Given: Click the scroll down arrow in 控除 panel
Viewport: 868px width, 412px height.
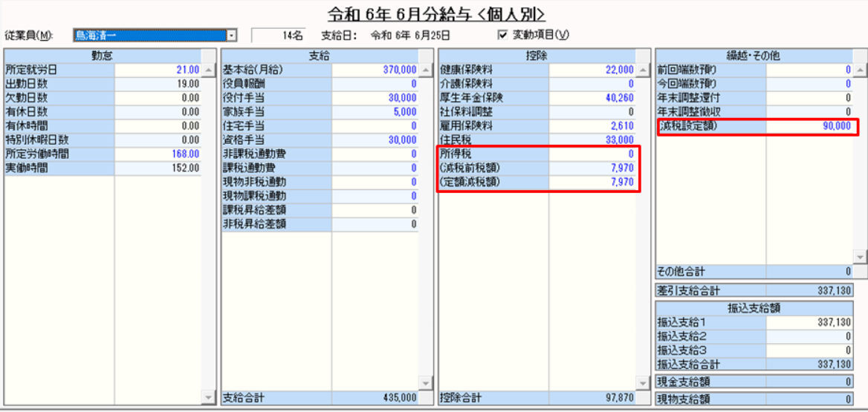Looking at the screenshot, I should pos(643,383).
